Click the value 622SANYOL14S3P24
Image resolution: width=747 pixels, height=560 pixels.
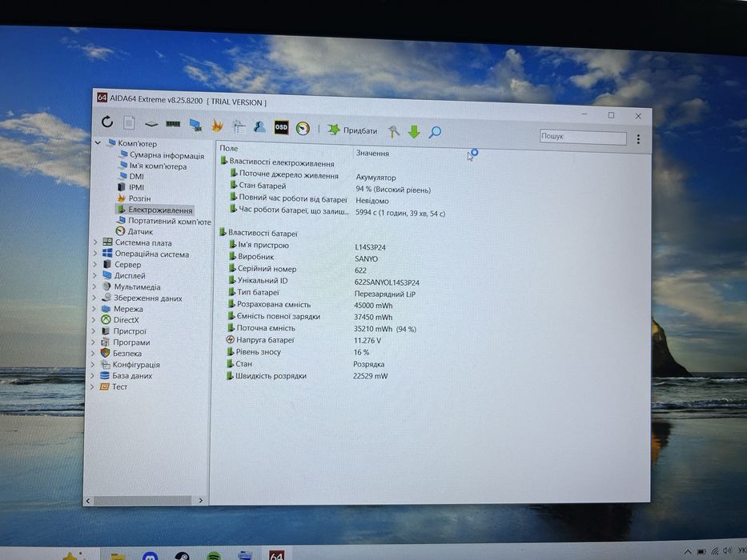[x=387, y=282]
